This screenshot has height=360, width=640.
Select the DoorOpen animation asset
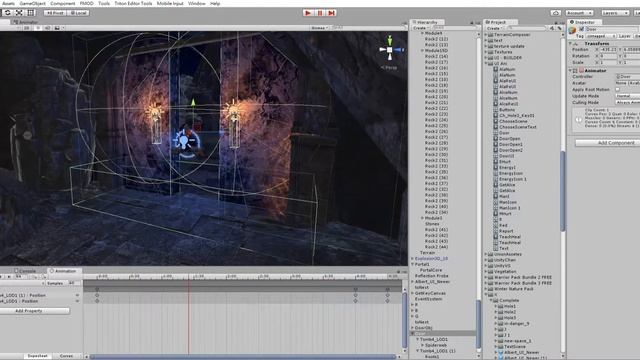coord(509,138)
